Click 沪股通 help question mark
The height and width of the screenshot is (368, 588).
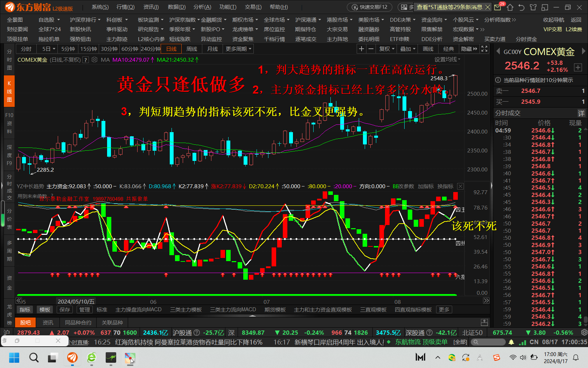click(197, 333)
